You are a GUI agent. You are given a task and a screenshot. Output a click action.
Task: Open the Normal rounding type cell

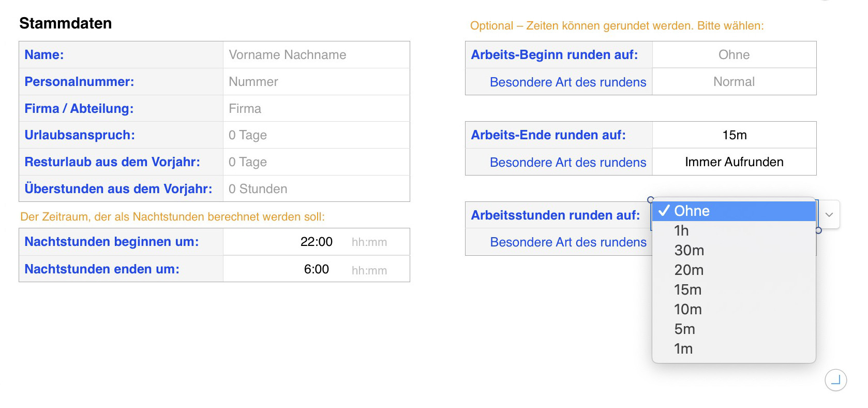734,82
